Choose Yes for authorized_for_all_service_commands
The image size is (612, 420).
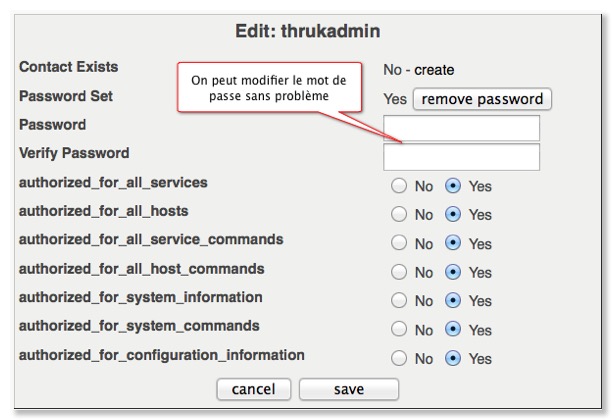coord(452,243)
